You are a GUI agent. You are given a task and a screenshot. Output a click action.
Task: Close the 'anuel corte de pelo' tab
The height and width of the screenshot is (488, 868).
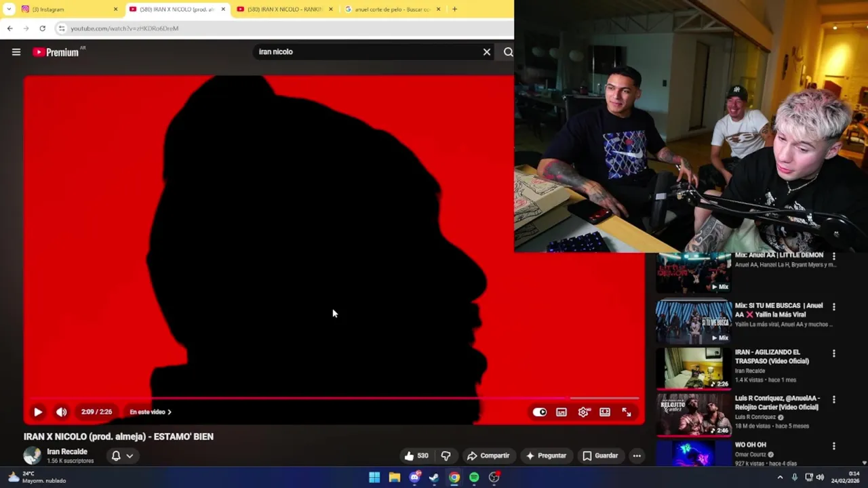tap(438, 9)
